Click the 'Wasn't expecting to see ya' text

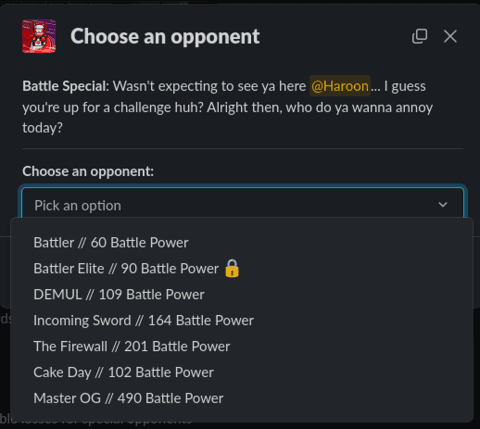click(194, 86)
